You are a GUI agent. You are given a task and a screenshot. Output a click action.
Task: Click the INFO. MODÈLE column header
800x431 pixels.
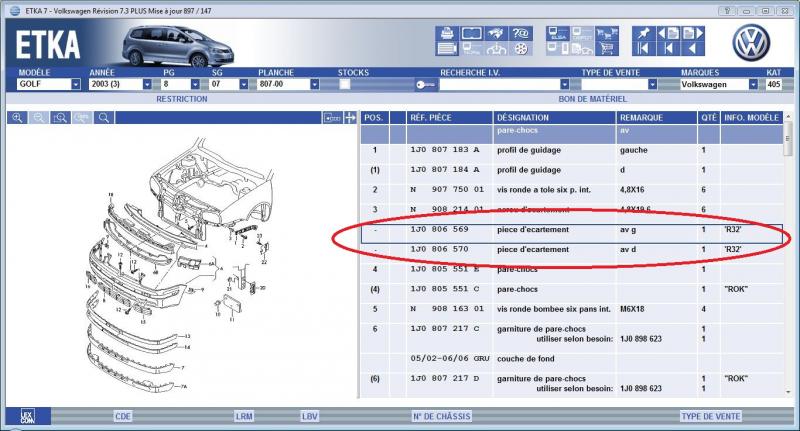click(x=752, y=118)
